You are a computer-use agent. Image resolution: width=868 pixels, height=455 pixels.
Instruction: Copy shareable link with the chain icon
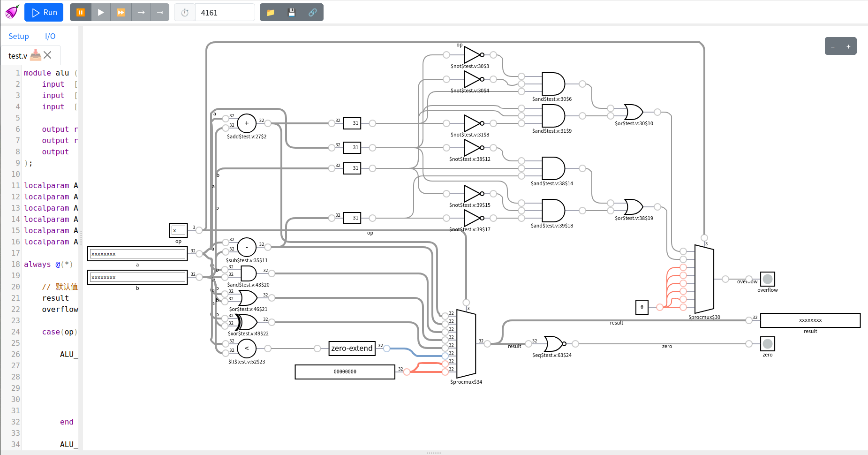coord(313,13)
